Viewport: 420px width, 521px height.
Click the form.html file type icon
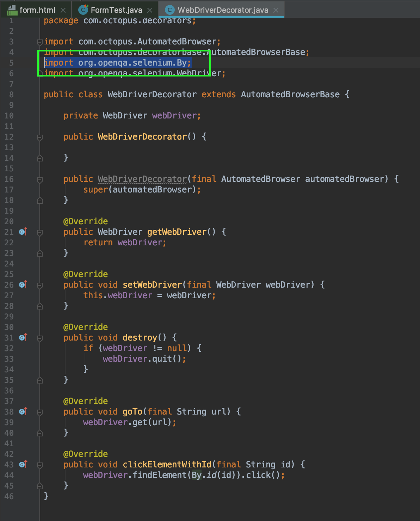[x=12, y=10]
